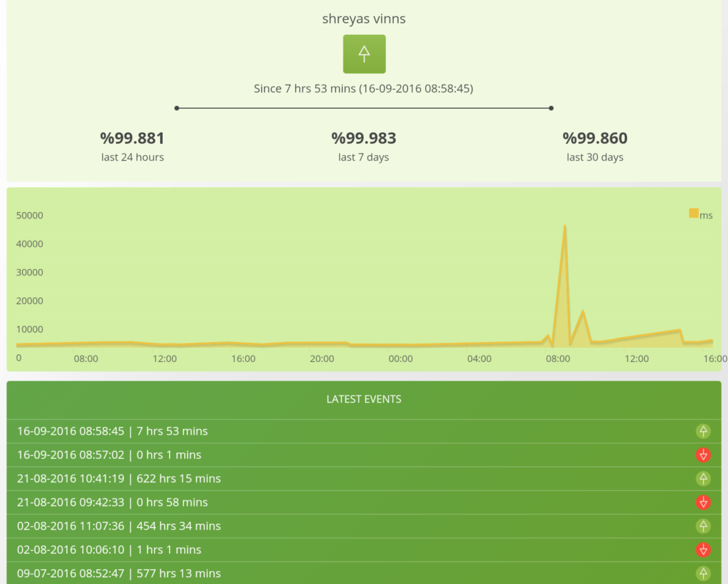Click the 00:00 x-axis time label
Viewport: 728px width, 584px height.
[x=400, y=359]
